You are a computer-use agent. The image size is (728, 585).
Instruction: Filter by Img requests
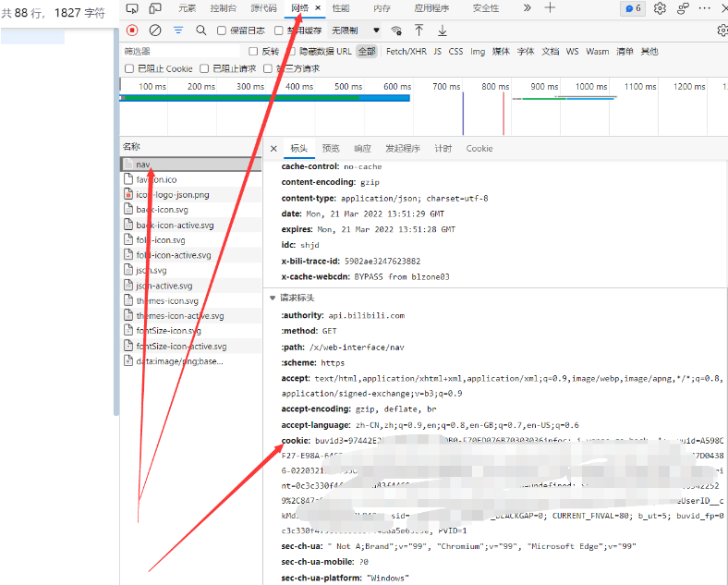pyautogui.click(x=478, y=52)
